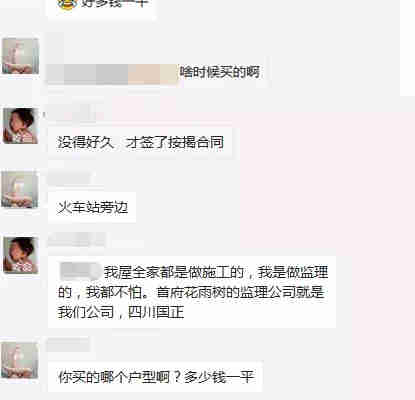Viewport: 415px width, 400px height.
Task: Click blurred quoted text before '啥时候买的啊'
Action: point(112,74)
